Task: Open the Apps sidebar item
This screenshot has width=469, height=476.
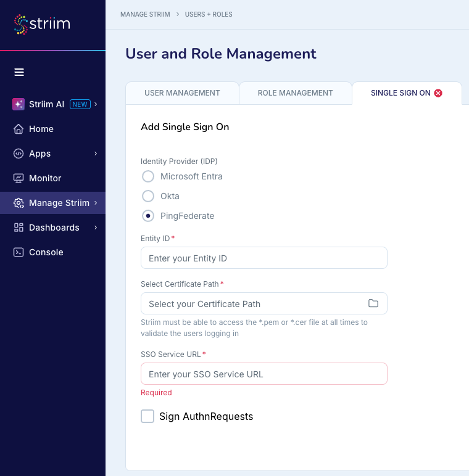Action: 52,154
